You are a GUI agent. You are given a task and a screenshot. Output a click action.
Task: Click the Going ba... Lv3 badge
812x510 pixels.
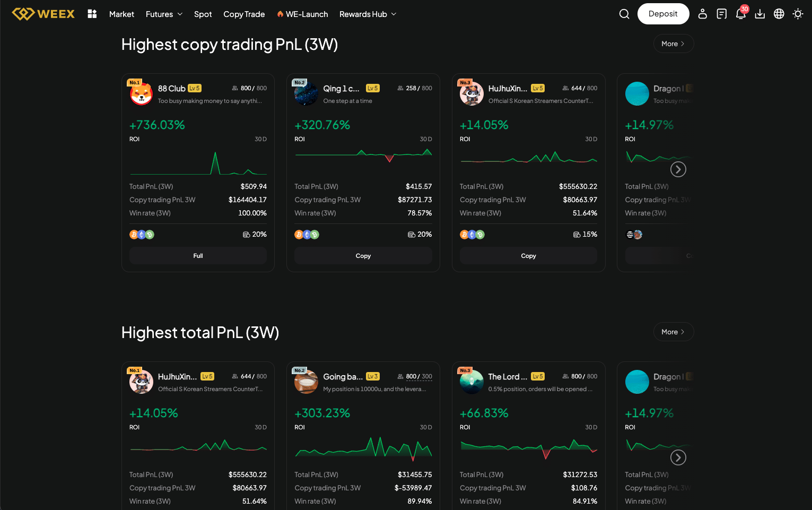pyautogui.click(x=373, y=377)
